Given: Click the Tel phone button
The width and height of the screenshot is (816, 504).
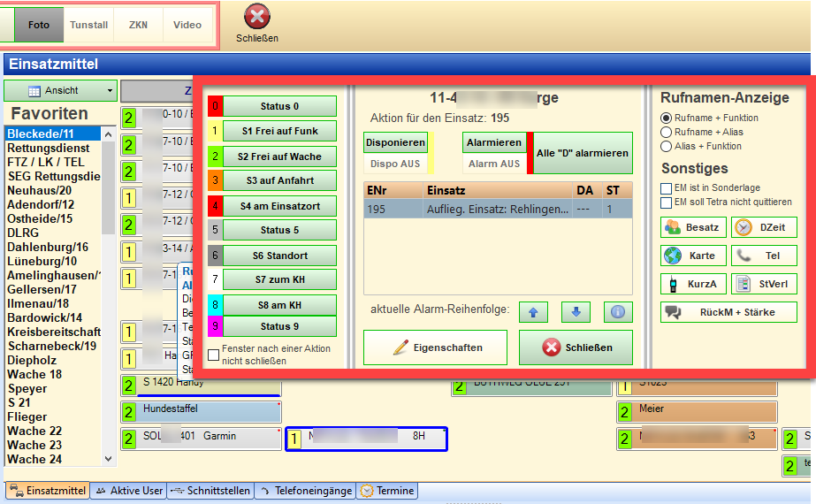Looking at the screenshot, I should (x=764, y=256).
